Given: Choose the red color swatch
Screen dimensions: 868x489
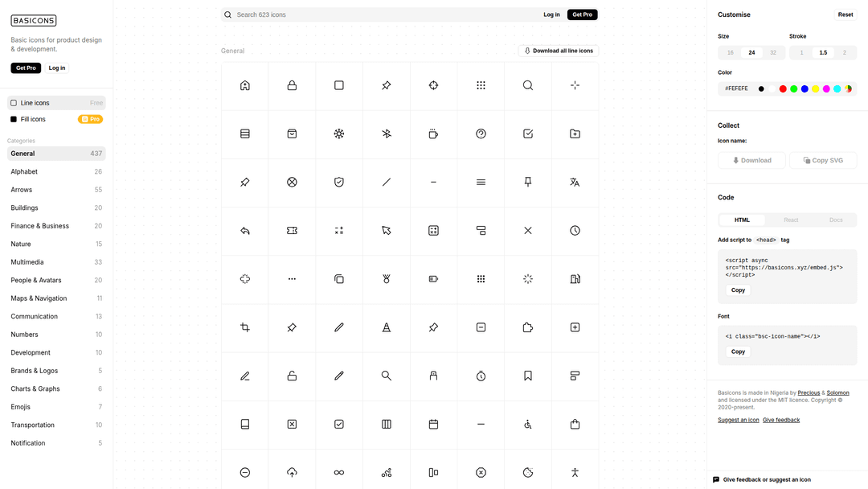Looking at the screenshot, I should (783, 88).
